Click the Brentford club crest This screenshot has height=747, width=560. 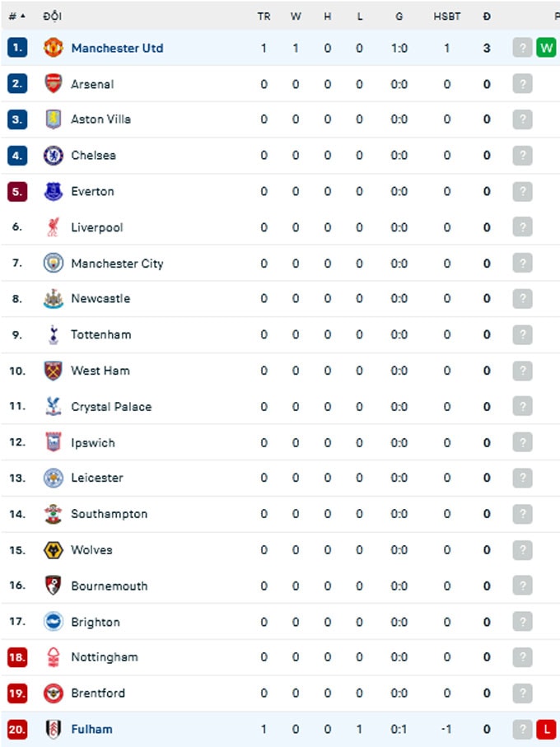pyautogui.click(x=54, y=693)
